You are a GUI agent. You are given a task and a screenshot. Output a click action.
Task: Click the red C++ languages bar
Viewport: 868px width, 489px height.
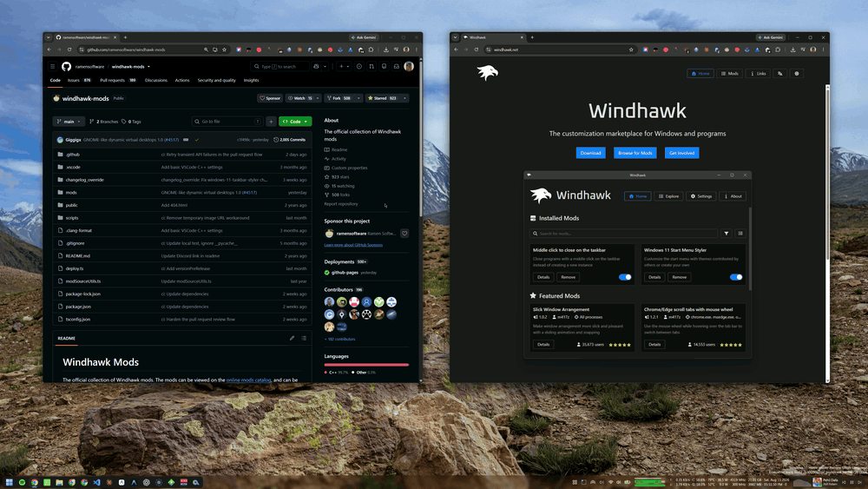366,365
